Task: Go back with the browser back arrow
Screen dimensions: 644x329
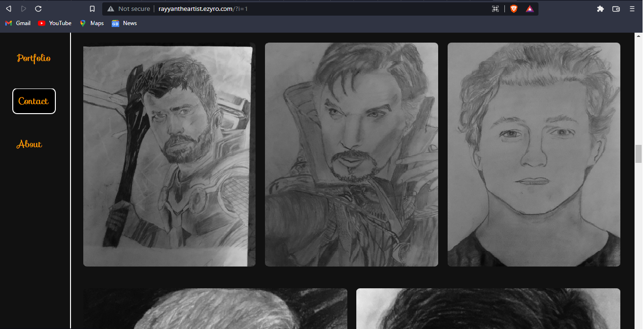Action: click(9, 9)
